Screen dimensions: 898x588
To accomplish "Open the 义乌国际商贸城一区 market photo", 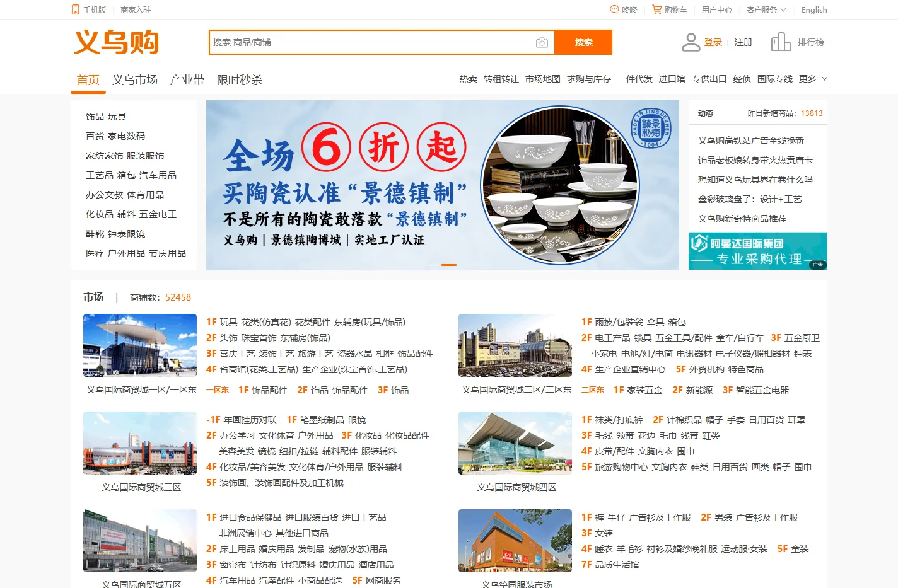I will (140, 345).
